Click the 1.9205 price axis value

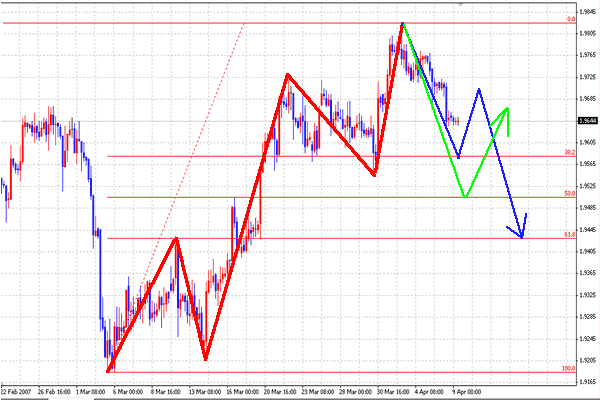pos(588,360)
